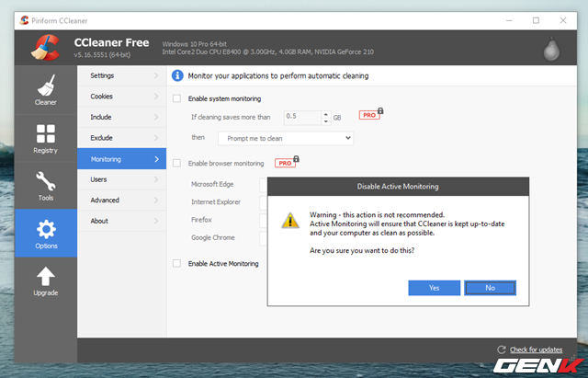Image resolution: width=588 pixels, height=378 pixels.
Task: Open the Settings options page
Action: tap(122, 75)
